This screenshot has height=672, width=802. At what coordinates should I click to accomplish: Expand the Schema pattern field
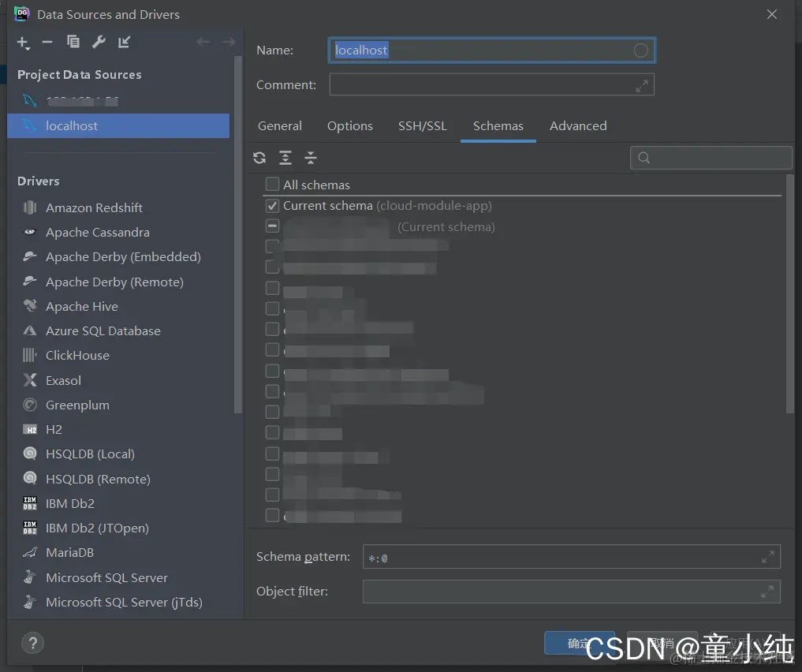pyautogui.click(x=767, y=557)
